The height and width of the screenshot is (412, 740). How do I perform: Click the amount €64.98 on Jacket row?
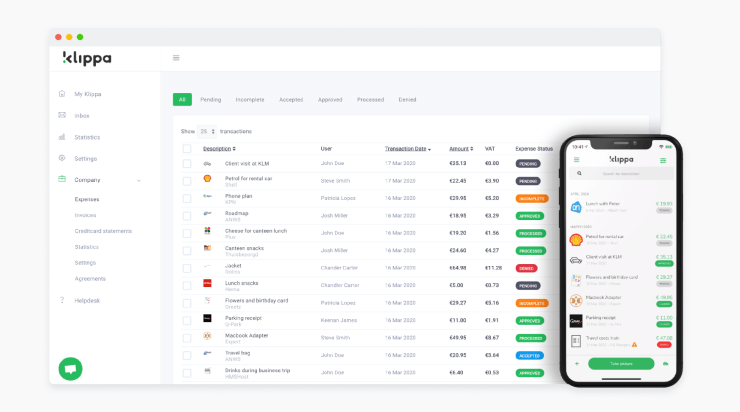[x=458, y=268]
